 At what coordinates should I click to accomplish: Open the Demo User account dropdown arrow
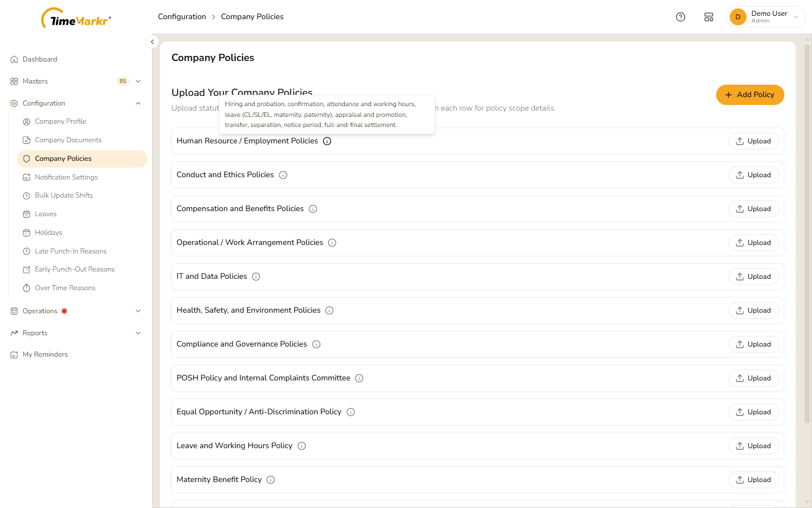click(796, 17)
